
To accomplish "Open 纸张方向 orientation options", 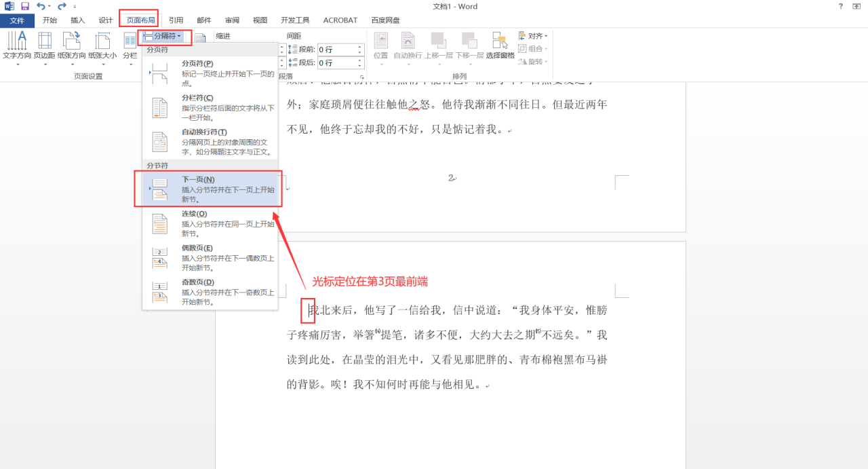I will (x=72, y=49).
